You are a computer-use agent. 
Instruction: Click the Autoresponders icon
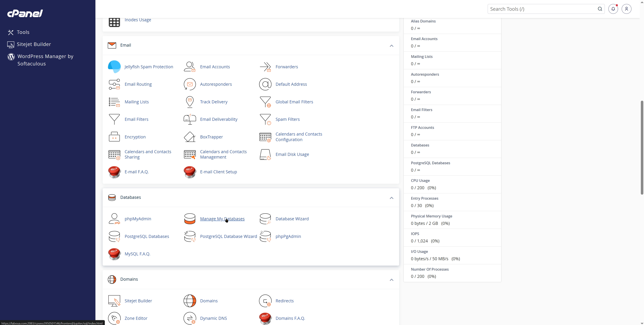coord(190,84)
